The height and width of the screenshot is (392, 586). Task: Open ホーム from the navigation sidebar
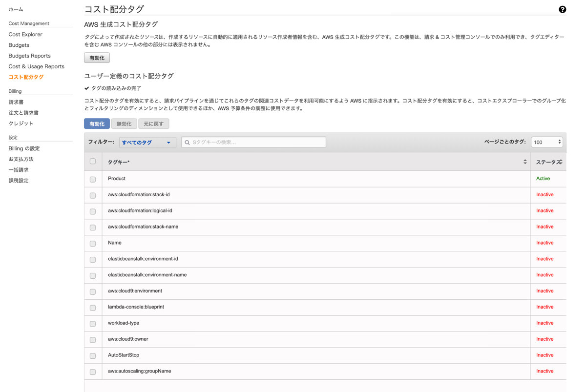point(16,9)
